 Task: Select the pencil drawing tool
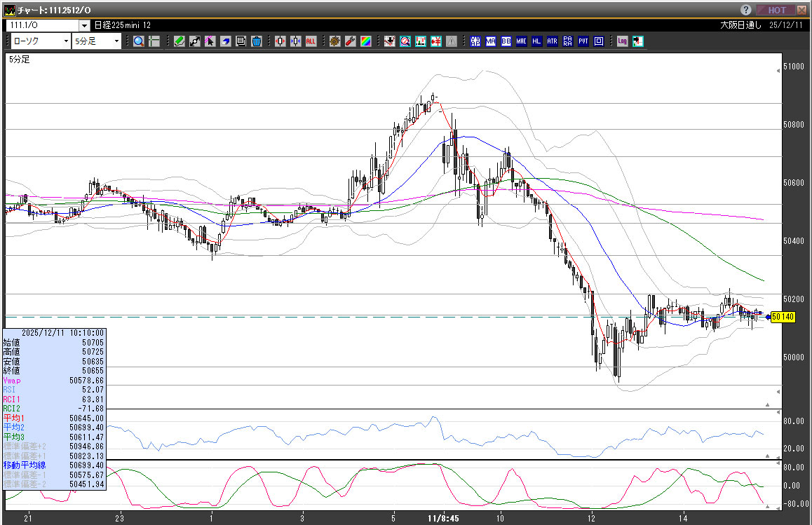pyautogui.click(x=180, y=41)
